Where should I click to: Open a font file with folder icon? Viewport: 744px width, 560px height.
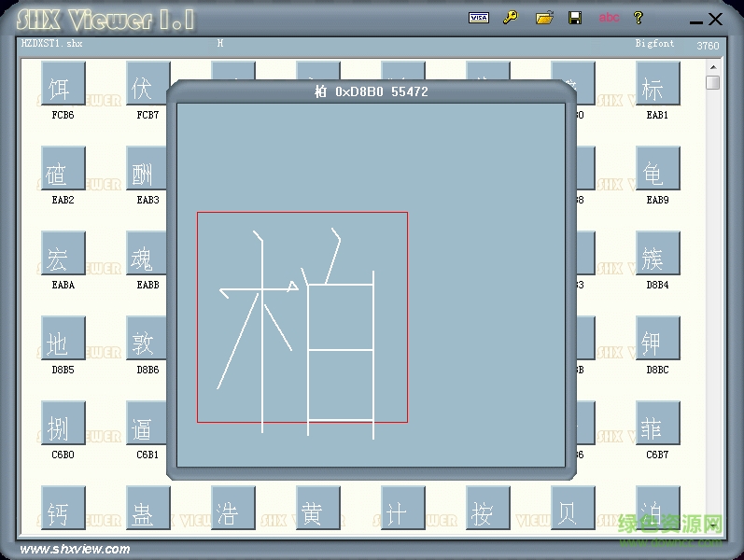point(544,18)
